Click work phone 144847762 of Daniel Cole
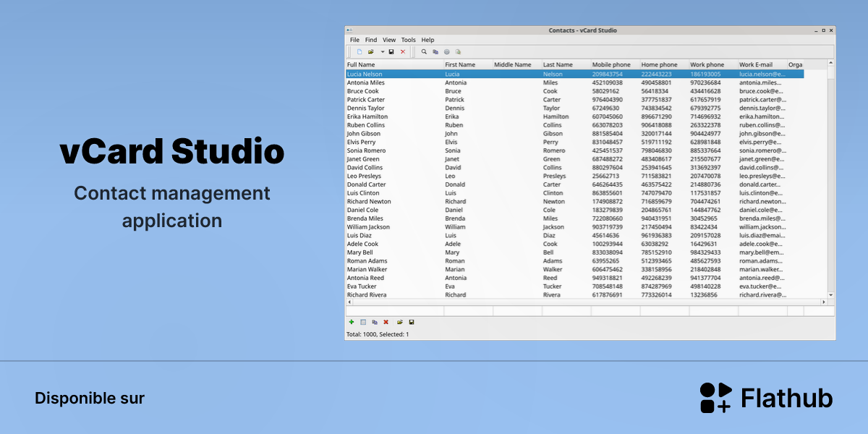 [705, 210]
